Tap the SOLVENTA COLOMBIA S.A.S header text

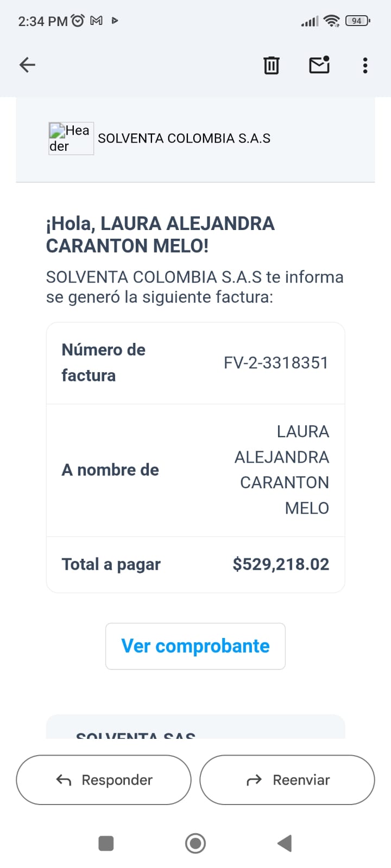tap(184, 138)
